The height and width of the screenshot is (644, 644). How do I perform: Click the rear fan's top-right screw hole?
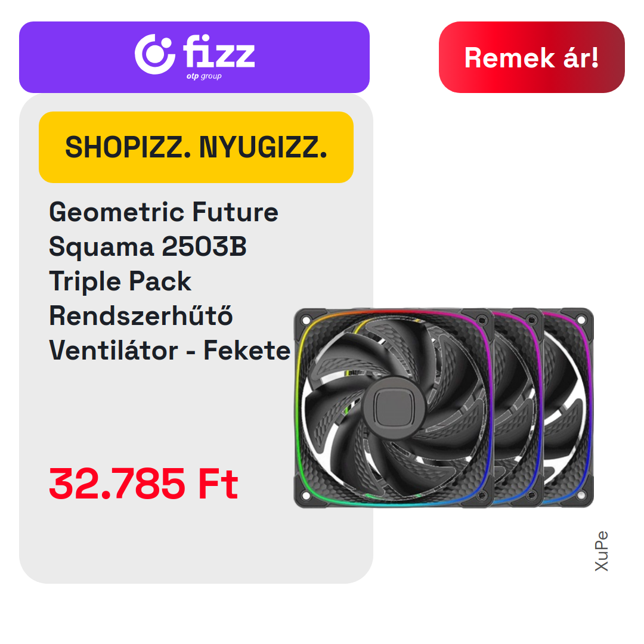coord(581,320)
